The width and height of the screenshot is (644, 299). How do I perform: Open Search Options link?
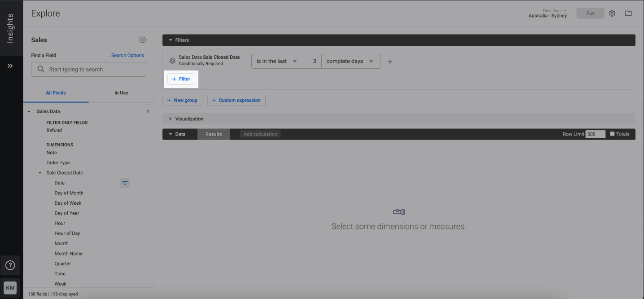pyautogui.click(x=127, y=55)
